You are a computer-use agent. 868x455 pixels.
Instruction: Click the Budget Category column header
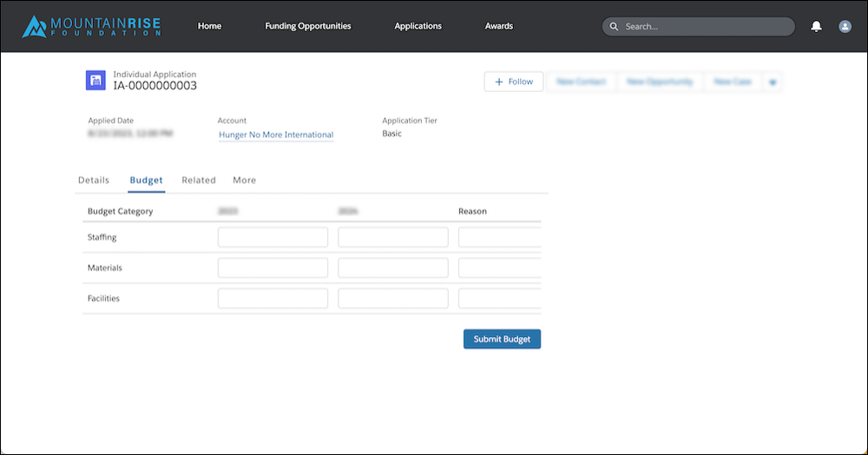pos(120,211)
